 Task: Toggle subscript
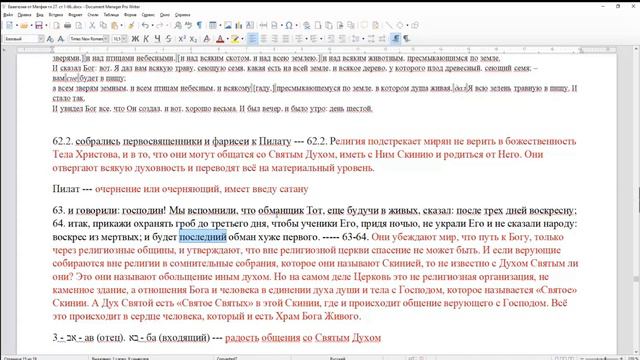(x=193, y=39)
